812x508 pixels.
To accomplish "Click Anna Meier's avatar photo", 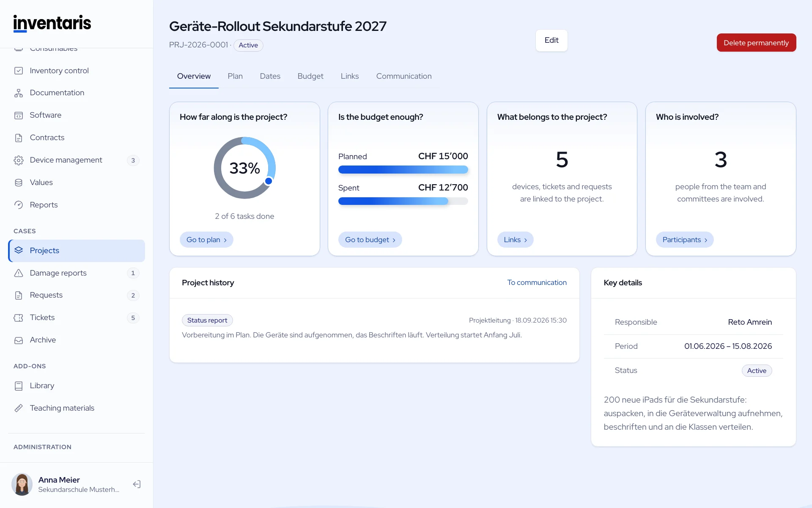I will [22, 484].
